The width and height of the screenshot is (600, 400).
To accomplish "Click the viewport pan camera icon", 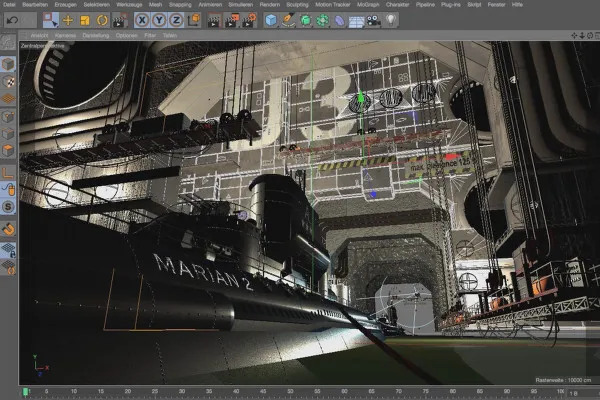I will (574, 36).
